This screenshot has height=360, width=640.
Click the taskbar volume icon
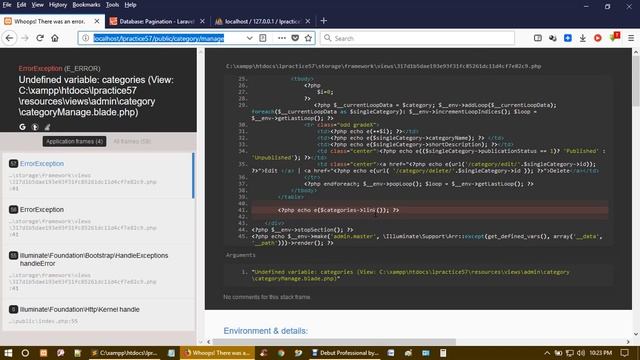[581, 353]
